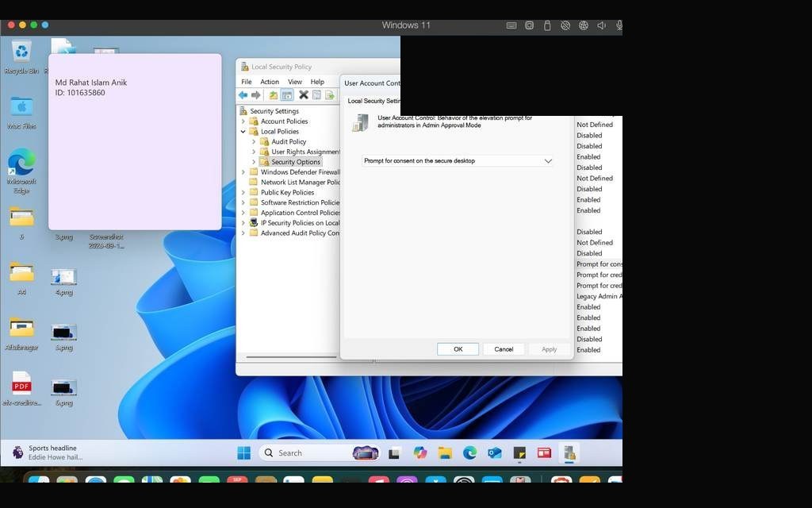The width and height of the screenshot is (812, 508).
Task: Click the VM volume speaker icon
Action: pyautogui.click(x=601, y=25)
